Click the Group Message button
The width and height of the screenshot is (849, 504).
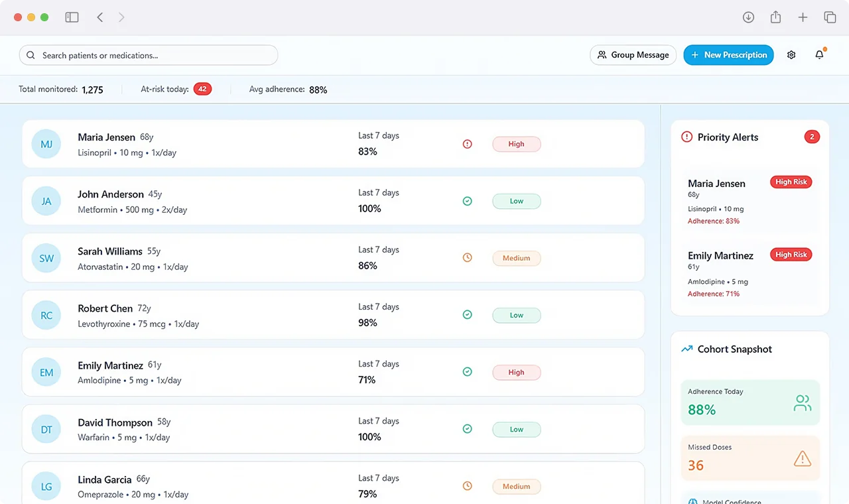coord(633,55)
